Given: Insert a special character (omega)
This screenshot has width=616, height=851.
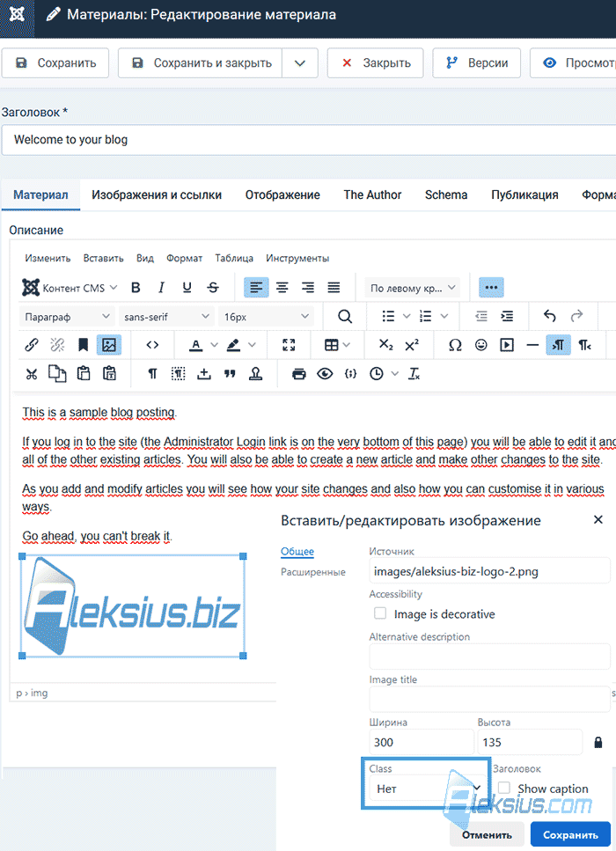Looking at the screenshot, I should click(455, 345).
